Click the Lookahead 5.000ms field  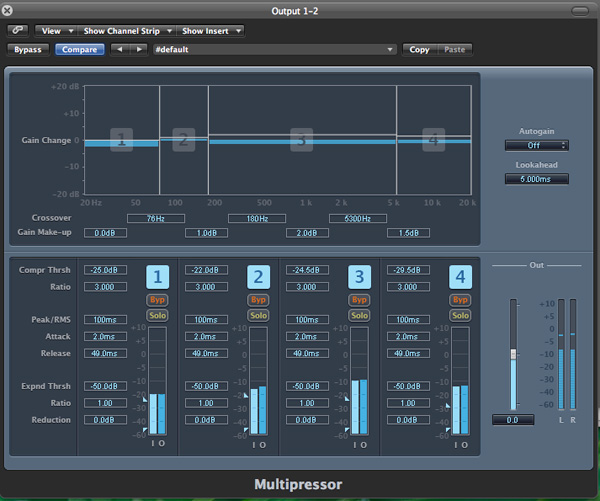536,179
